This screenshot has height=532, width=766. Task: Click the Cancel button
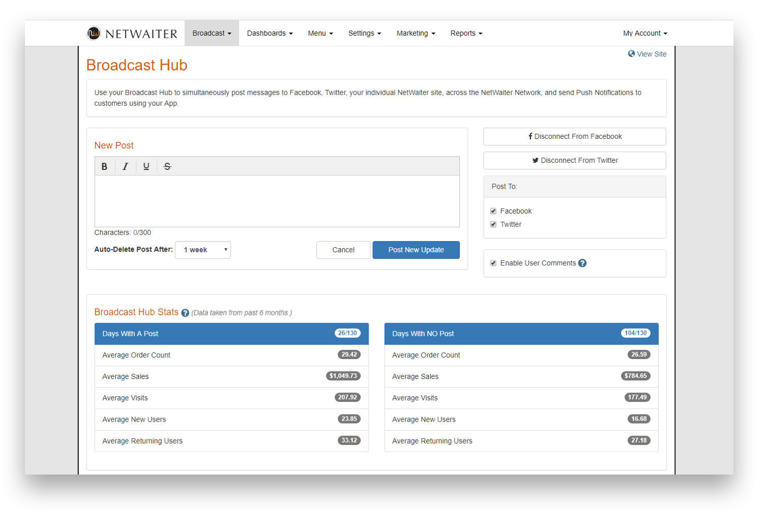pyautogui.click(x=343, y=250)
